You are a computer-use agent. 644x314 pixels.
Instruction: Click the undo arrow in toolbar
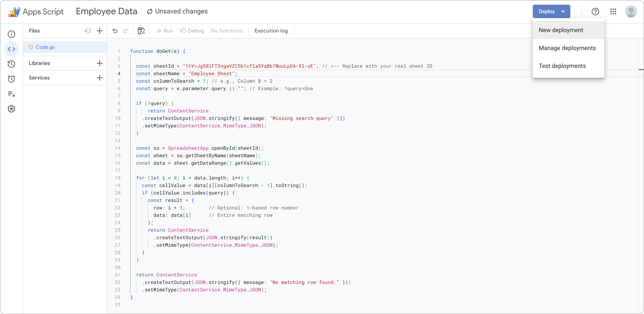pyautogui.click(x=115, y=31)
